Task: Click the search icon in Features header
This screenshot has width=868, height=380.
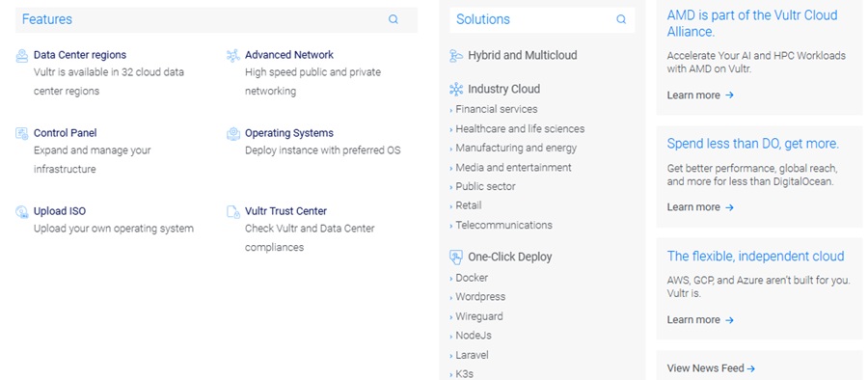Action: click(393, 19)
